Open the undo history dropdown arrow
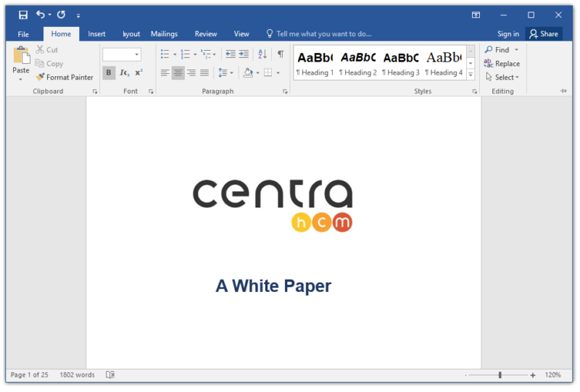This screenshot has height=392, width=580. (x=49, y=14)
